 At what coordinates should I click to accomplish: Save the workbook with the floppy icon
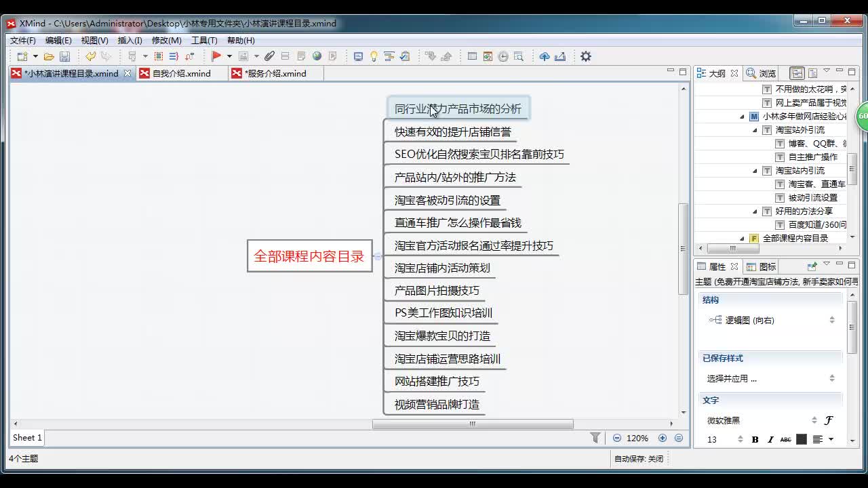click(x=64, y=56)
